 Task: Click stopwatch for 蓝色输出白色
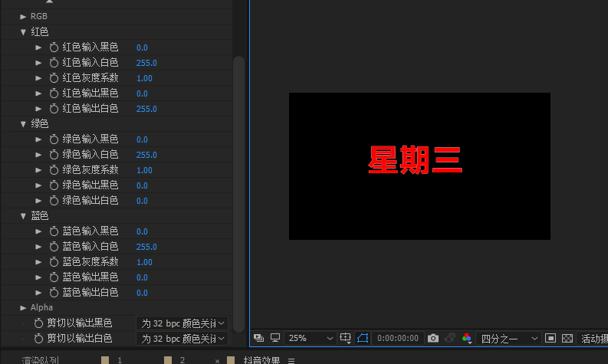tap(54, 293)
